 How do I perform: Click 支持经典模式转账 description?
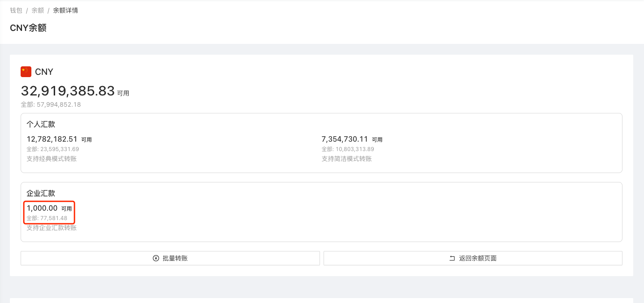(x=52, y=159)
